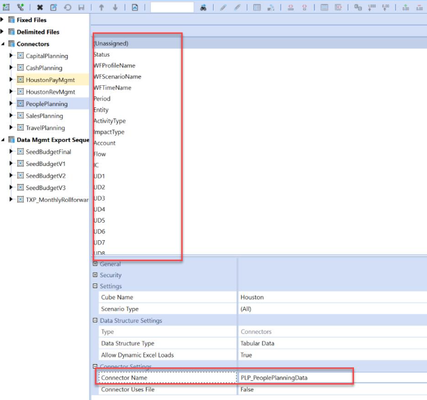Expand the Fixed Files tree node

tap(2, 20)
